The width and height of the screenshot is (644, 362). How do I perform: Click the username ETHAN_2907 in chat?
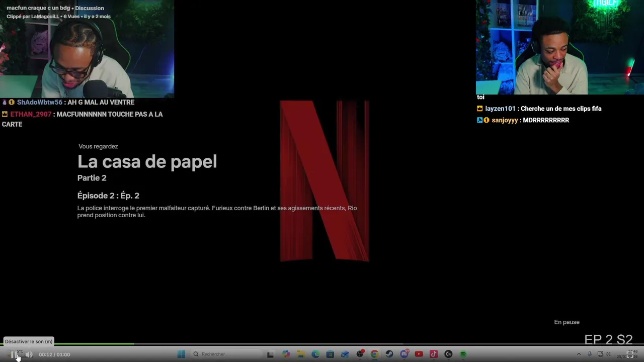[31, 114]
